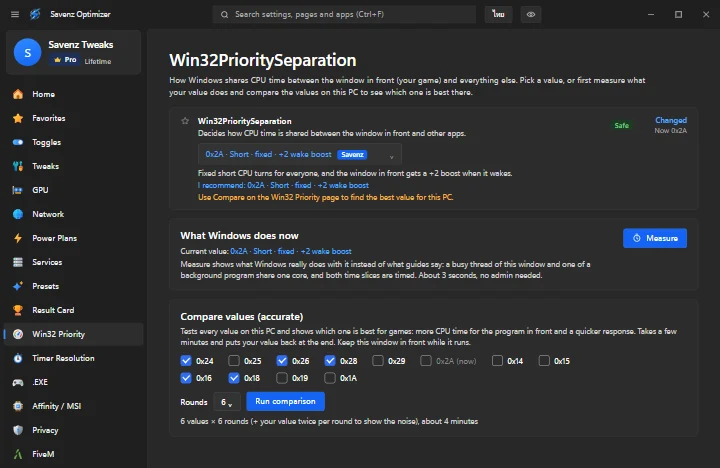Viewport: 720px width, 468px height.
Task: Open the Rounds count dropdown
Action: [227, 402]
